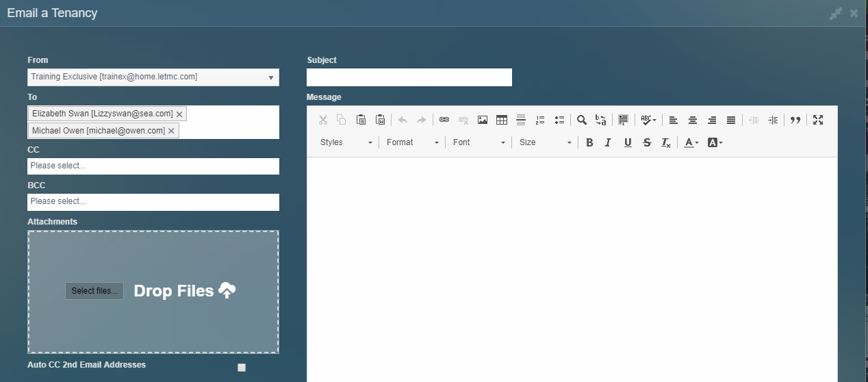Click the Select files button
The image size is (868, 382).
point(94,291)
